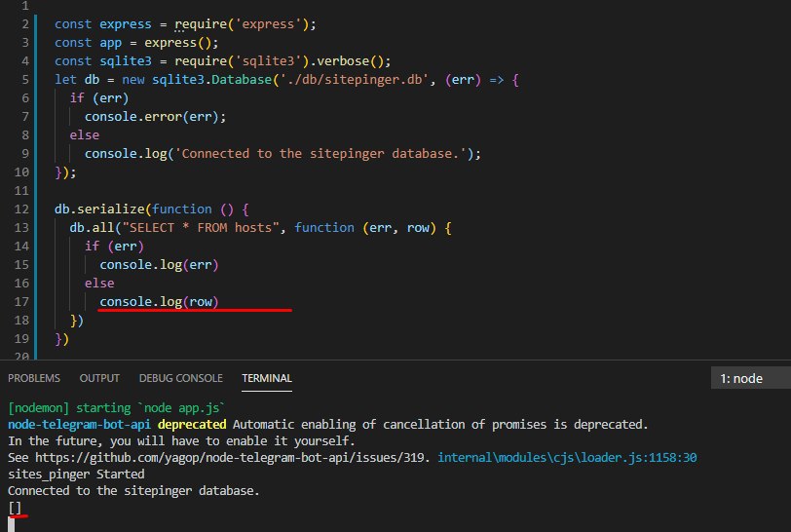This screenshot has height=532, width=791.
Task: Click the 'Connected to the sitepinger database.' string in code
Action: [x=320, y=153]
